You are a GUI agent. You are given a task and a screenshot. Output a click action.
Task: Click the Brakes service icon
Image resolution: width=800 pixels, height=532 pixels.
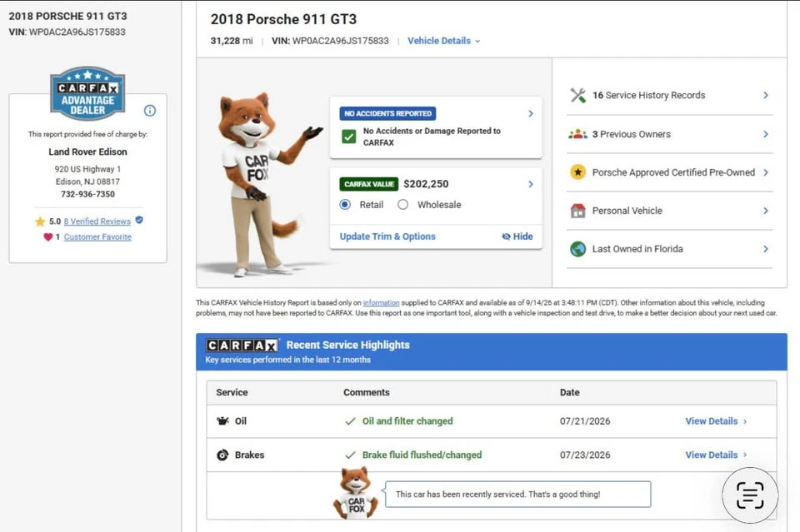[222, 455]
